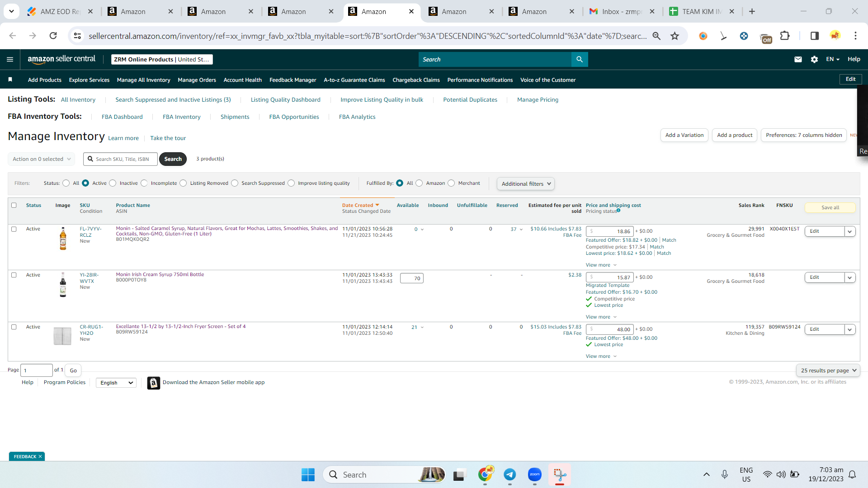Open the browser side panel icon
868x488 pixels.
tap(815, 36)
